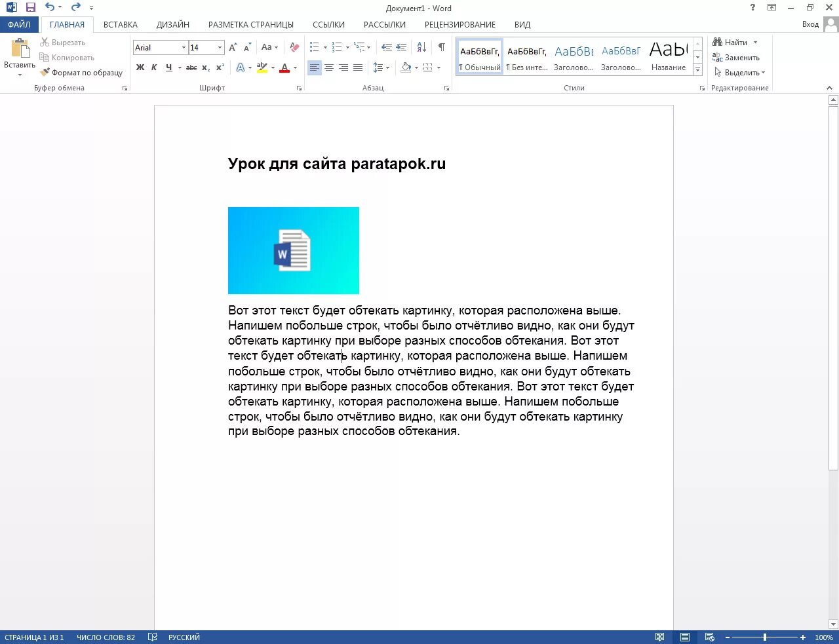Click the vertical scrollbar thumb
This screenshot has width=839, height=644.
(x=833, y=288)
